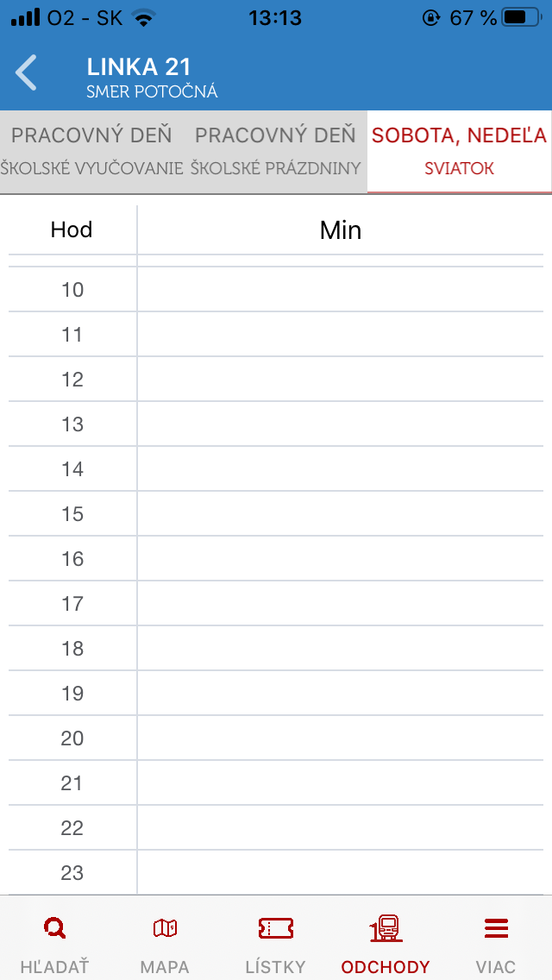Tap the Hod column header

(x=72, y=229)
